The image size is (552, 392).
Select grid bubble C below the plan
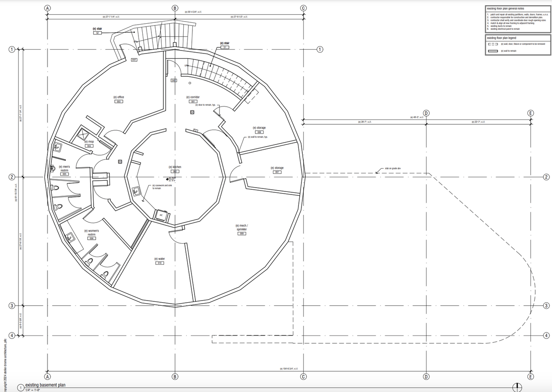(x=304, y=376)
